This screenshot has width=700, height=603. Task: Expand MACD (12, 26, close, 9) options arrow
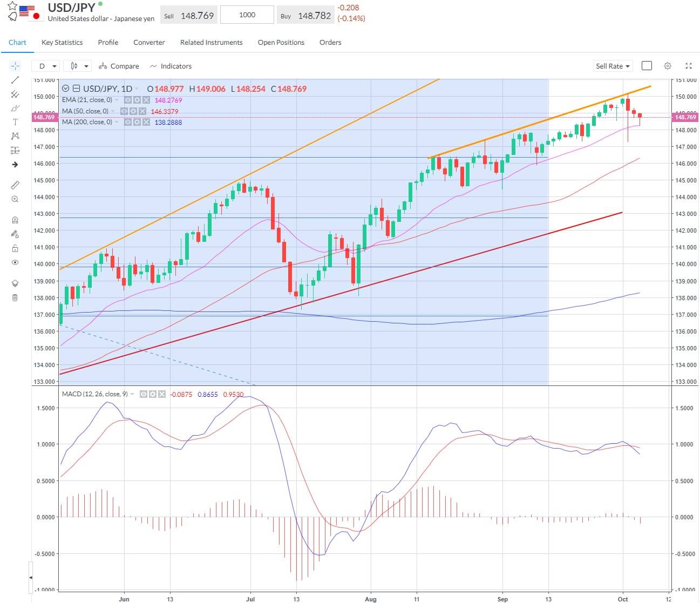(133, 395)
